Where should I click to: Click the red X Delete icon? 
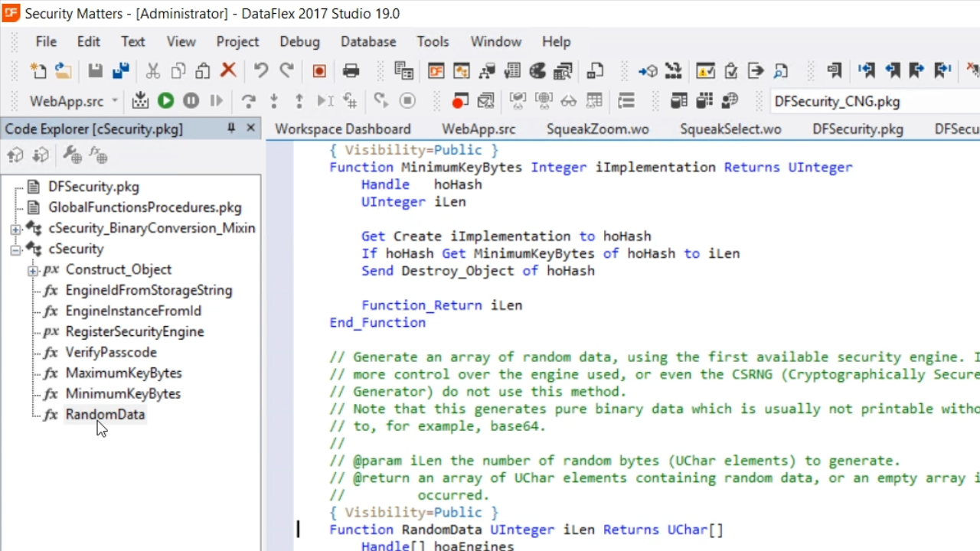pos(228,71)
